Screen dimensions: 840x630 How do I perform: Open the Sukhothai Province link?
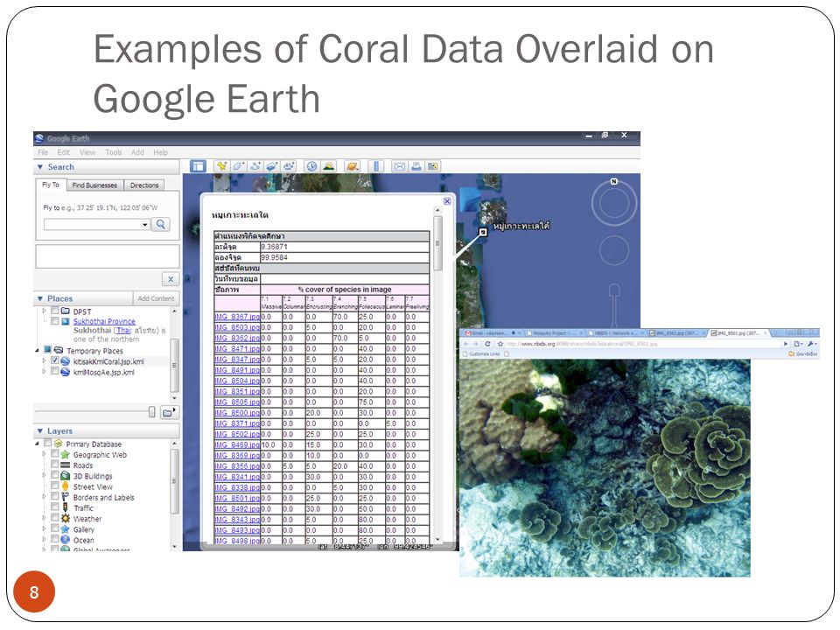[x=104, y=321]
